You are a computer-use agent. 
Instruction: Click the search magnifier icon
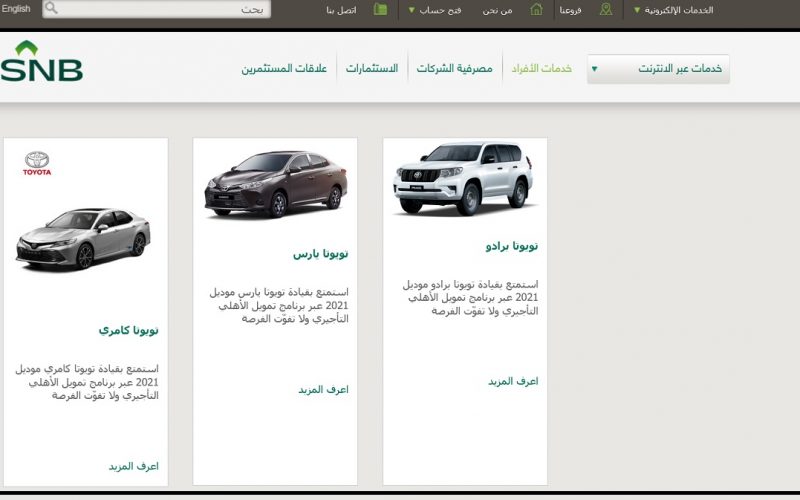pos(51,8)
